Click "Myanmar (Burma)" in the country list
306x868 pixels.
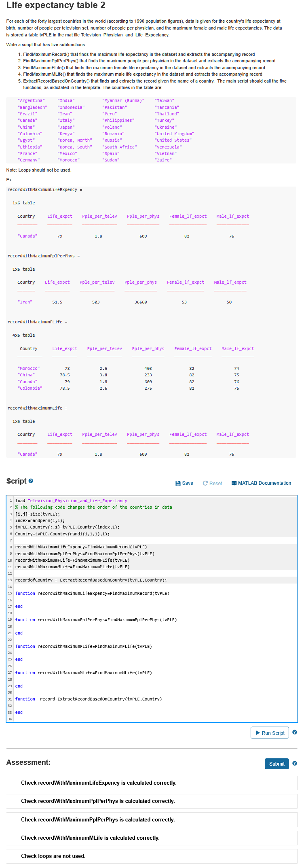[x=123, y=100]
